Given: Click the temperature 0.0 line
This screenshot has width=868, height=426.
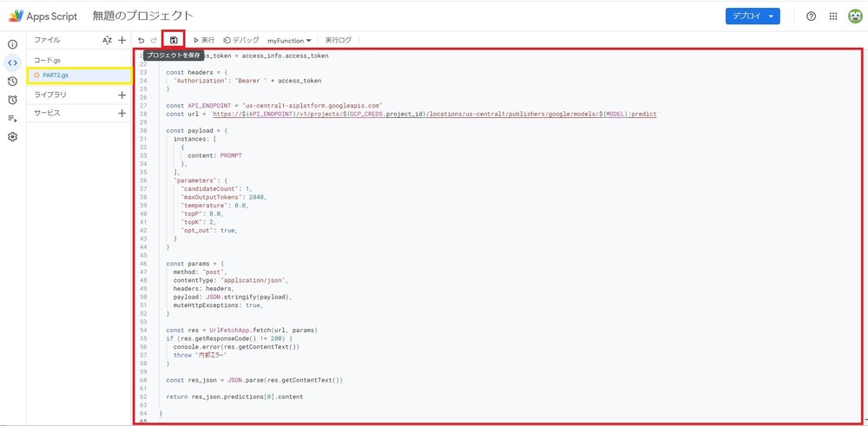Looking at the screenshot, I should [x=214, y=206].
